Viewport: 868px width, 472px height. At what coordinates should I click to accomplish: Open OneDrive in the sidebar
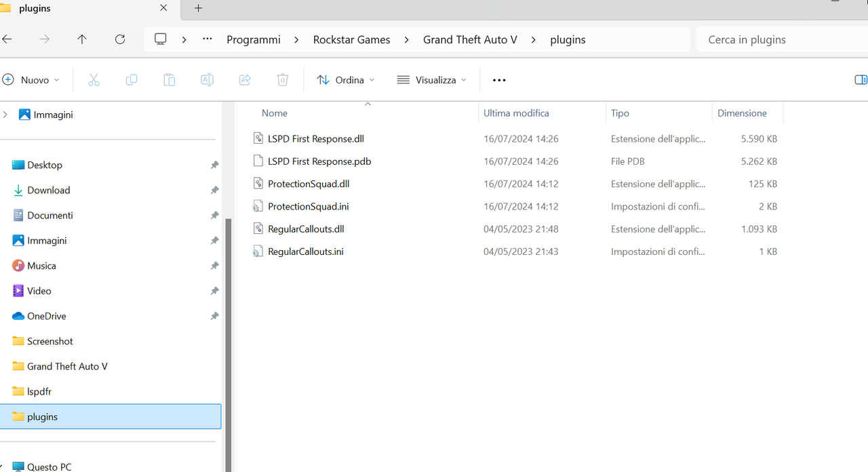47,315
